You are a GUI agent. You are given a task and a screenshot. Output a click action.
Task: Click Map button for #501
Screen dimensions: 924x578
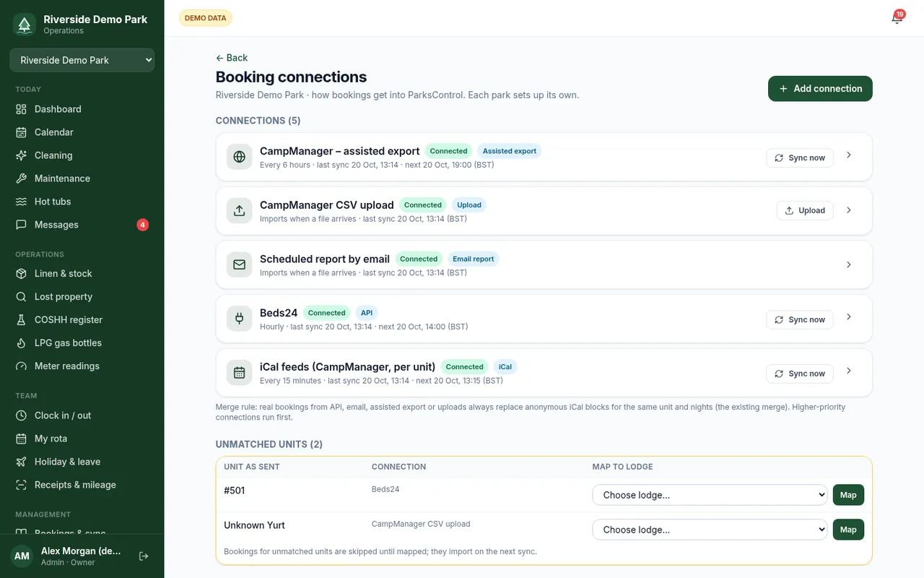[x=848, y=495]
